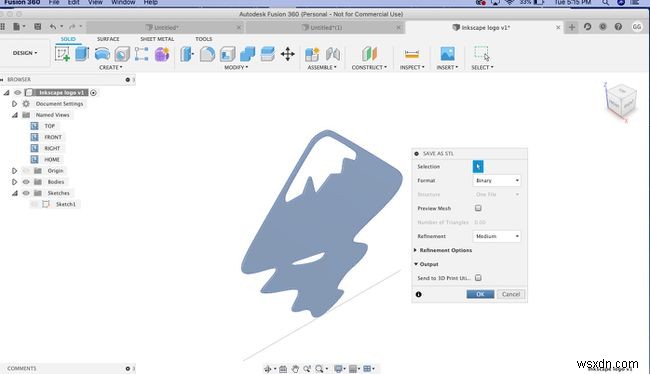Open the File menu in menu bar
650x374 pixels.
(54, 2)
